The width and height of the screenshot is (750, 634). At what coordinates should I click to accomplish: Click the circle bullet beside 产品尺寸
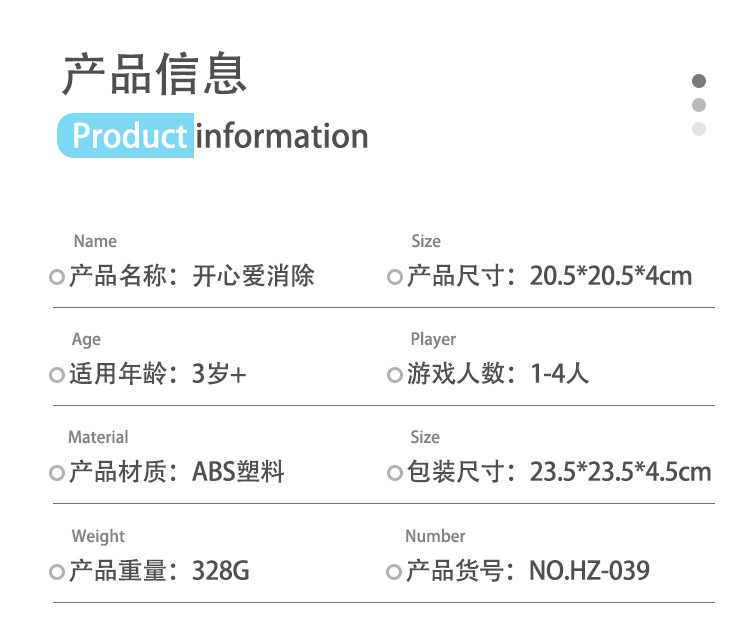coord(395,278)
